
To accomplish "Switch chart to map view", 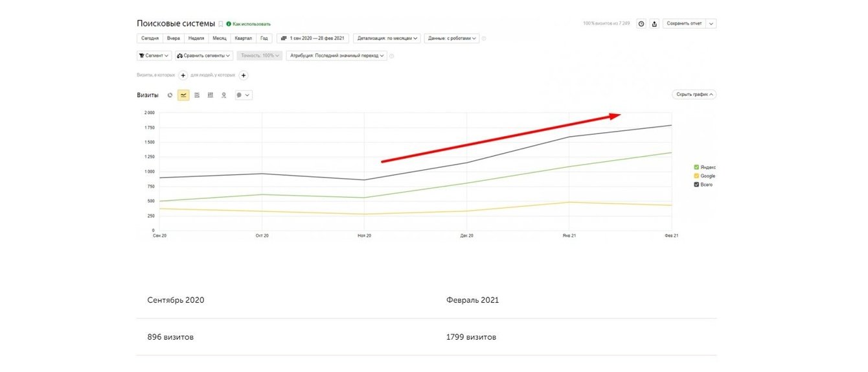I will (224, 95).
